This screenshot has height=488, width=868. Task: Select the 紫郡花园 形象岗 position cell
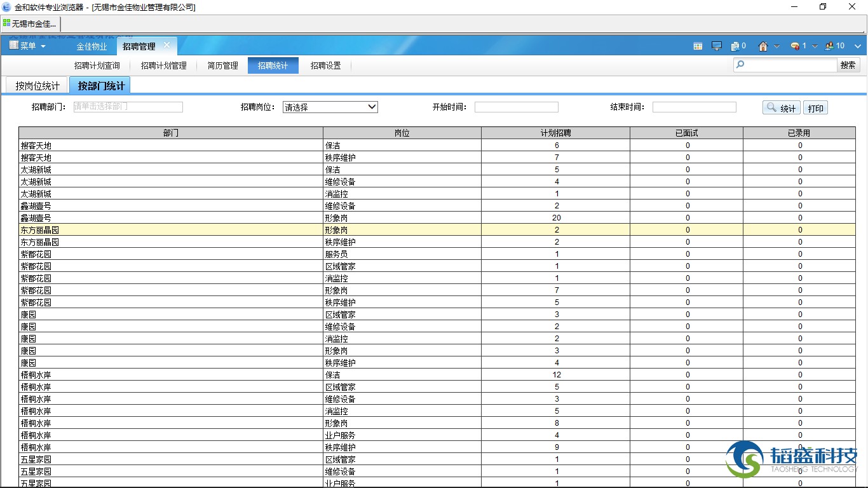(402, 290)
